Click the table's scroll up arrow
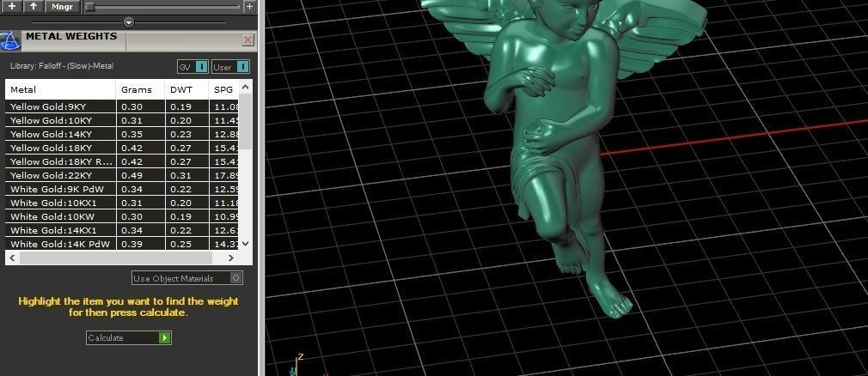868x376 pixels. 246,86
